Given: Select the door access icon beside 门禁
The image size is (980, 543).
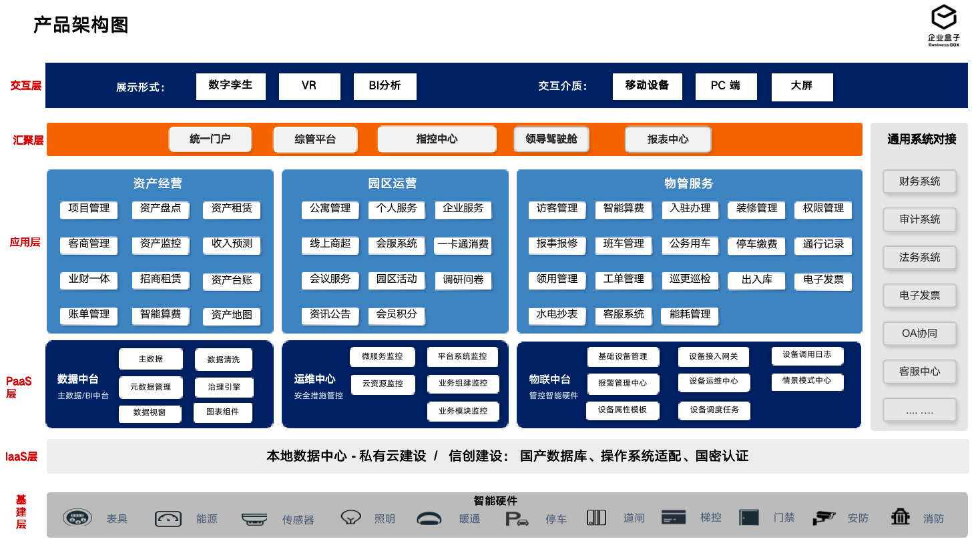Looking at the screenshot, I should coord(749,518).
